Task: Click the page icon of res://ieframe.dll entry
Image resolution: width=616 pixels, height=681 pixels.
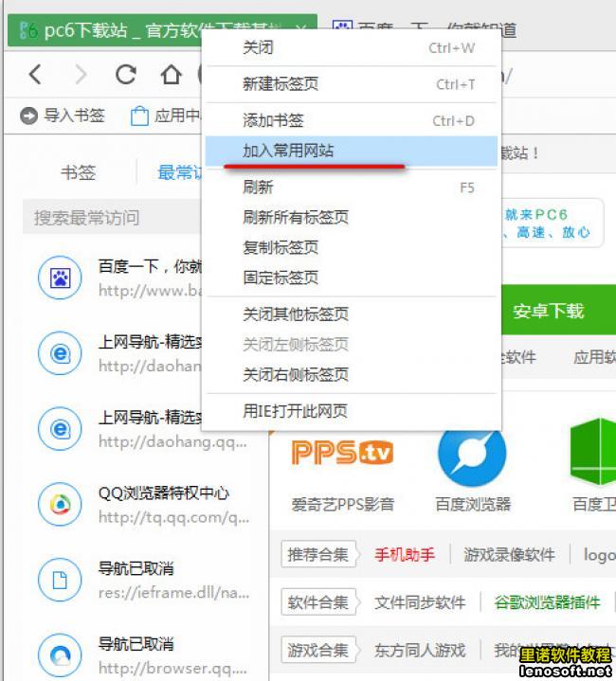Action: pyautogui.click(x=60, y=580)
